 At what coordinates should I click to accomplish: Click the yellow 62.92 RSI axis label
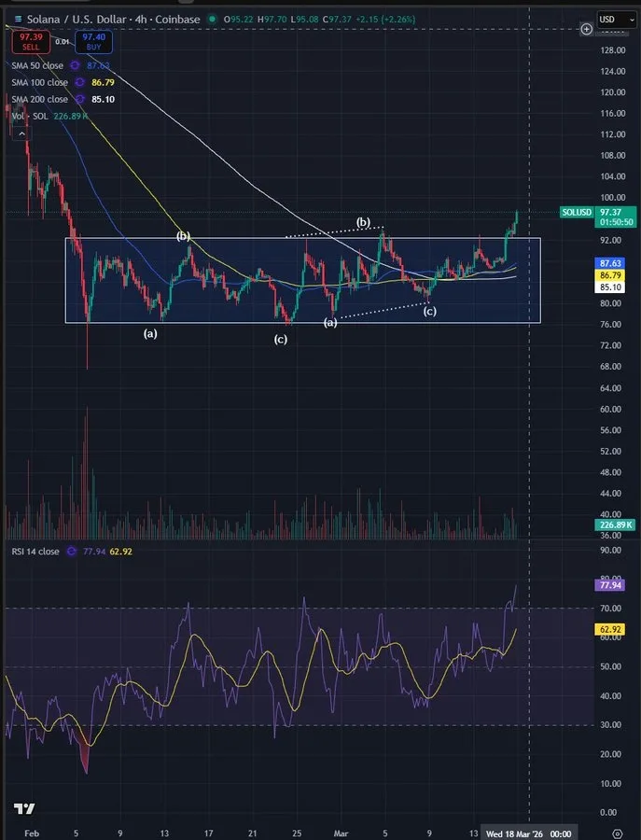point(610,629)
